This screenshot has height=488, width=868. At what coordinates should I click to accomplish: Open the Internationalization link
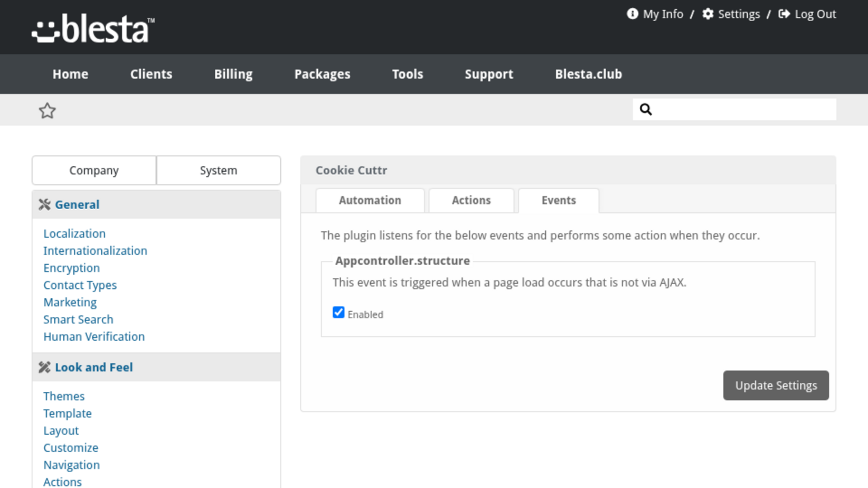pos(95,251)
